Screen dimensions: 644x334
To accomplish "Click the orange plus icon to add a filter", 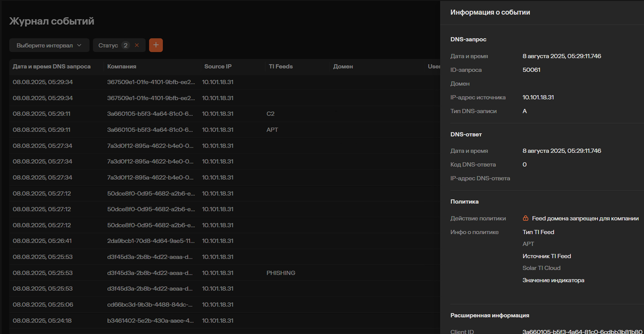I will tap(156, 45).
